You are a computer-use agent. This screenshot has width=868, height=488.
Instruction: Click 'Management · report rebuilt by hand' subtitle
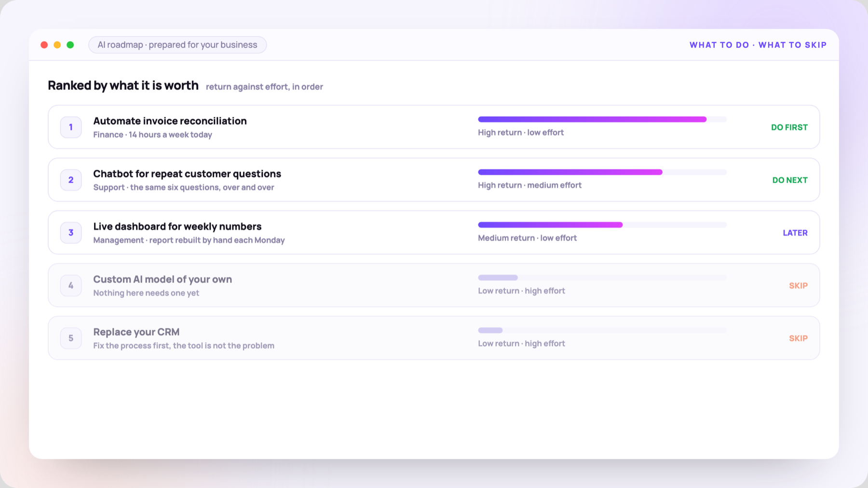(189, 240)
